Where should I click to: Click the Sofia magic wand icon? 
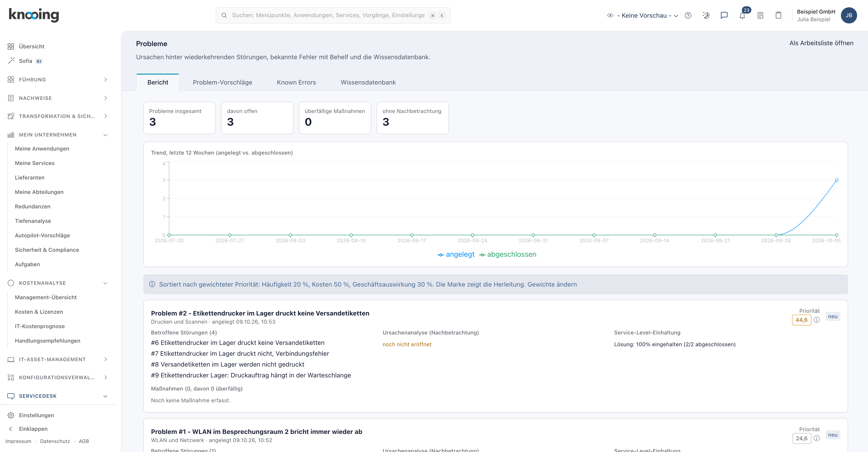(11, 61)
